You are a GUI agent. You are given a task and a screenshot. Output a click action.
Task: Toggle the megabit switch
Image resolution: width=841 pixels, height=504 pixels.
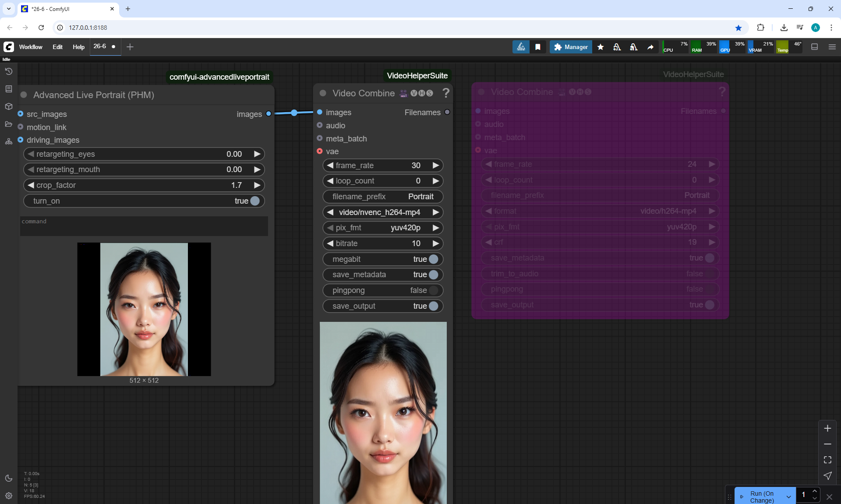point(433,259)
